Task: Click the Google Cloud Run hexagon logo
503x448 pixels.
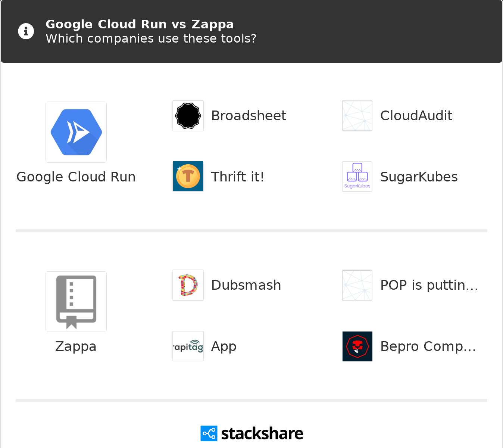Action: click(76, 132)
